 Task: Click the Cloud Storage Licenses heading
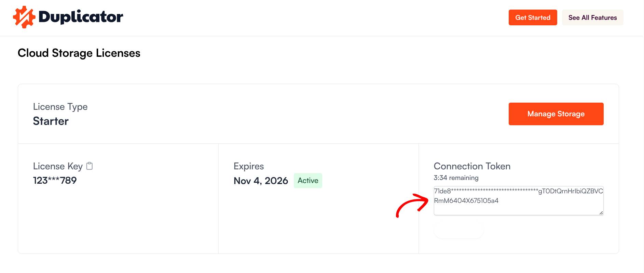point(79,53)
